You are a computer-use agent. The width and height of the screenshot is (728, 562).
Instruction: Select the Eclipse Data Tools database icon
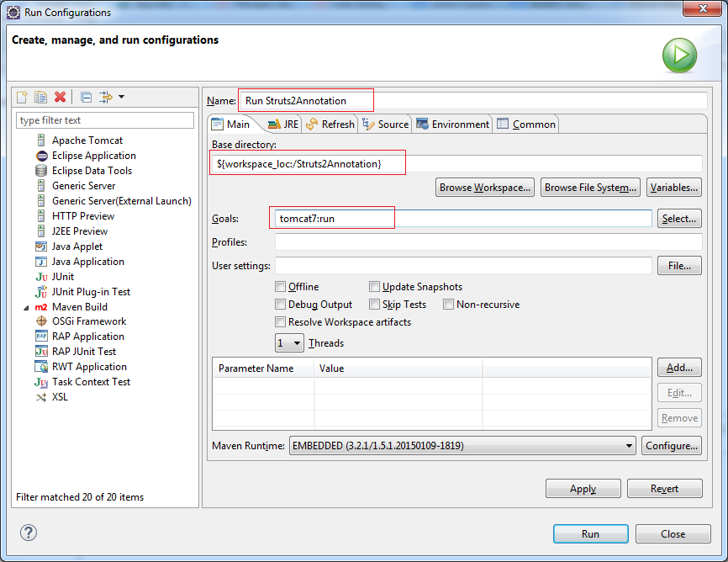tap(41, 171)
